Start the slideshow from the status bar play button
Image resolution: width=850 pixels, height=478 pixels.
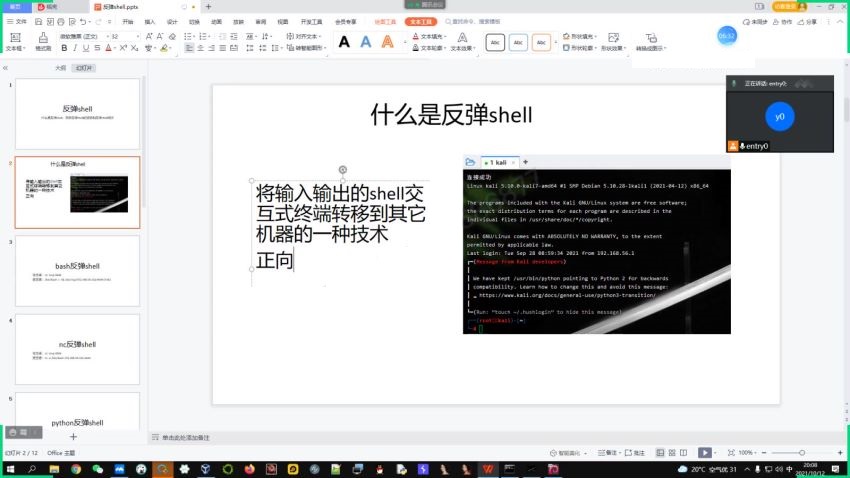pos(704,453)
